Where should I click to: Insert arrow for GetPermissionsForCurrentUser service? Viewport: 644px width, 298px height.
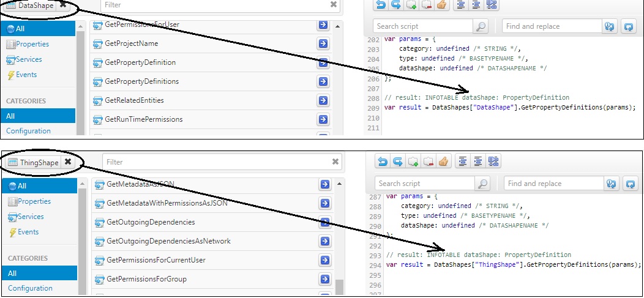click(325, 260)
